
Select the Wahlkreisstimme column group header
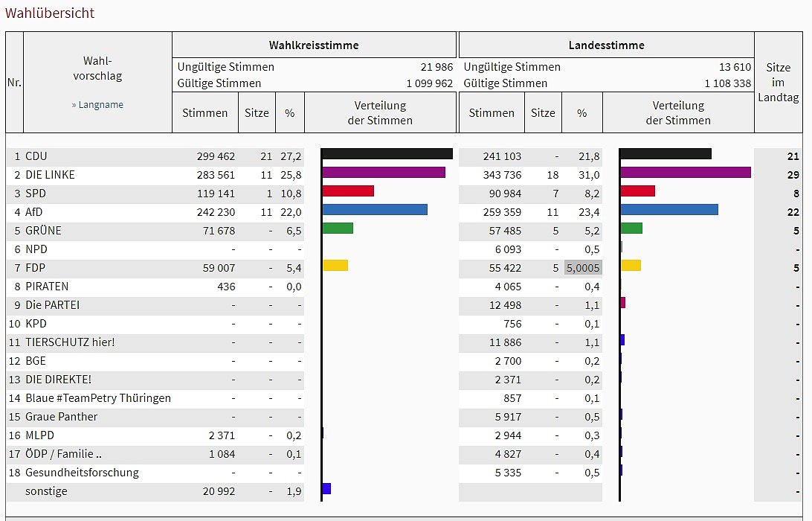click(x=314, y=45)
